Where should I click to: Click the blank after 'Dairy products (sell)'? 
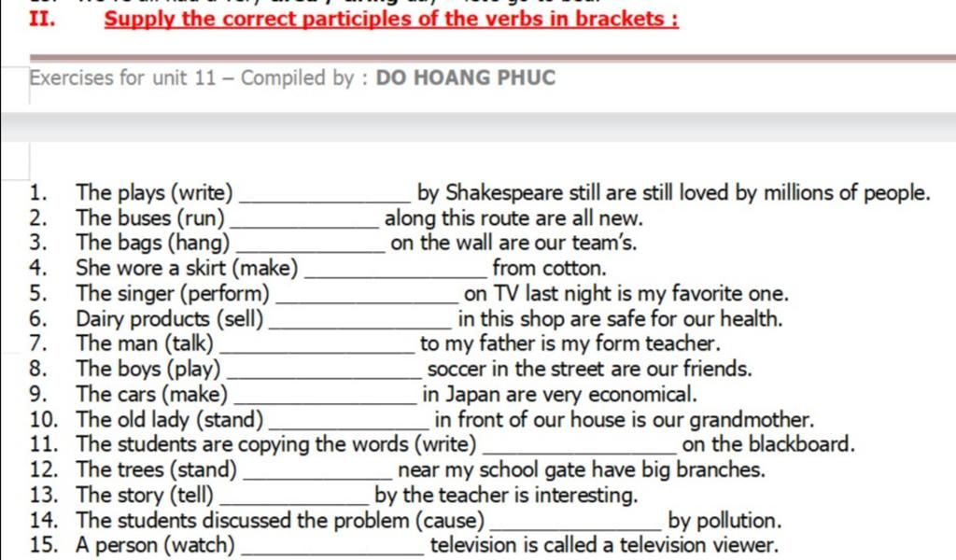tap(360, 320)
